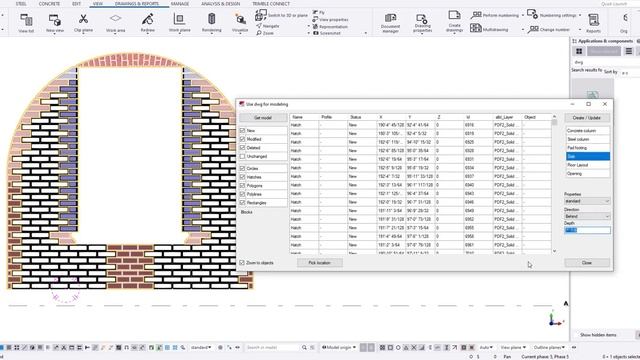Click the Zoom magnifier tool
This screenshot has height=360, width=640.
265,33
